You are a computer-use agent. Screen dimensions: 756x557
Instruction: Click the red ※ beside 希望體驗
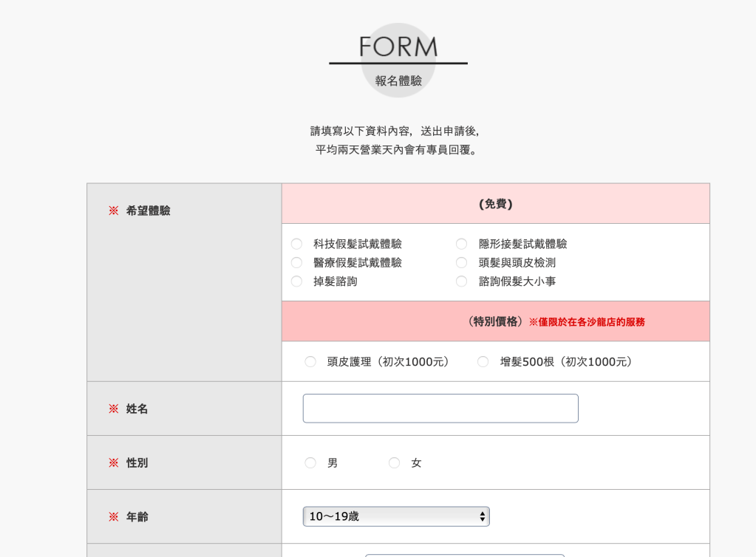113,210
